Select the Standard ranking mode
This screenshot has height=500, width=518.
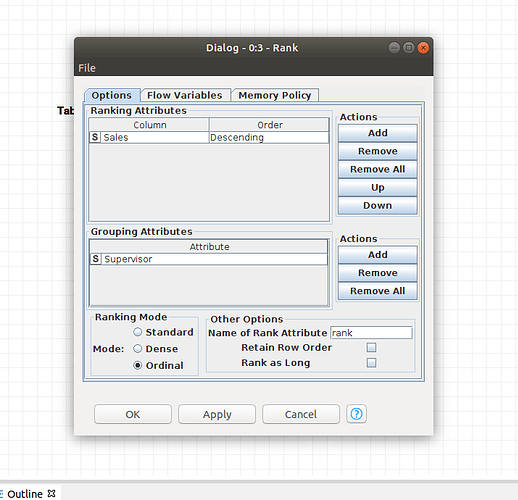pyautogui.click(x=138, y=332)
